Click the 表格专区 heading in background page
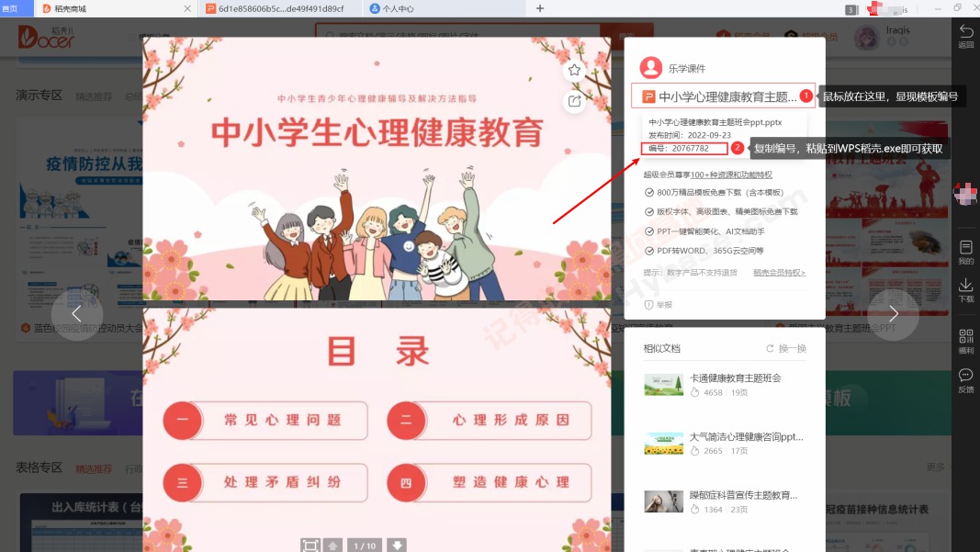Viewport: 980px width, 552px height. coord(39,468)
